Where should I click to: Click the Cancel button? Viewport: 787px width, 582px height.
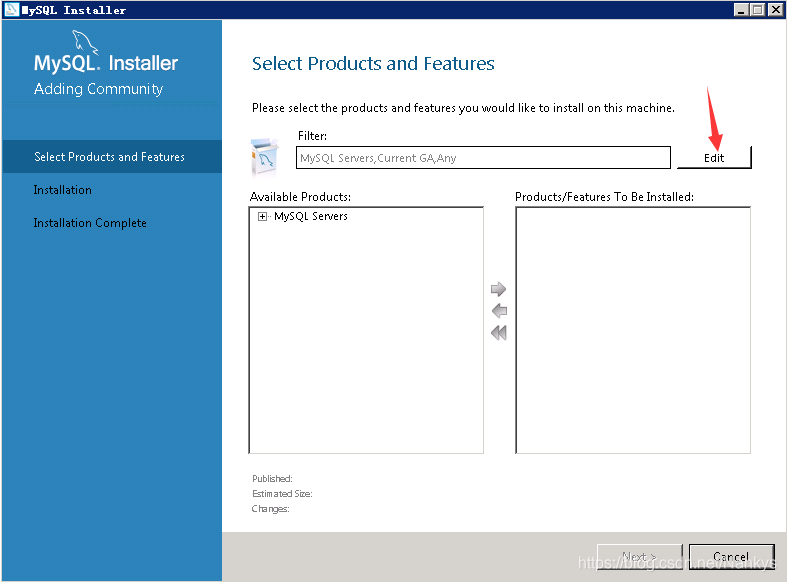pyautogui.click(x=731, y=557)
